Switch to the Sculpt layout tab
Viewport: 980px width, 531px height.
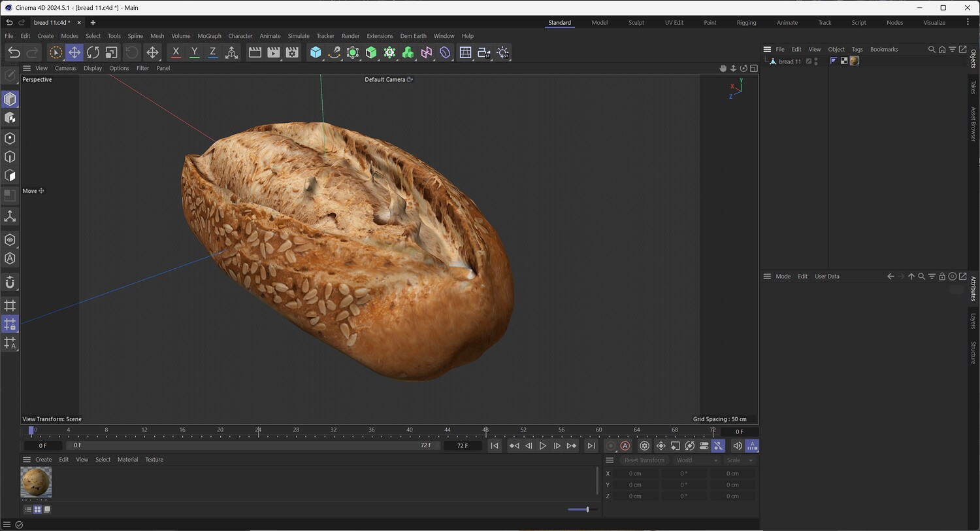coord(636,22)
